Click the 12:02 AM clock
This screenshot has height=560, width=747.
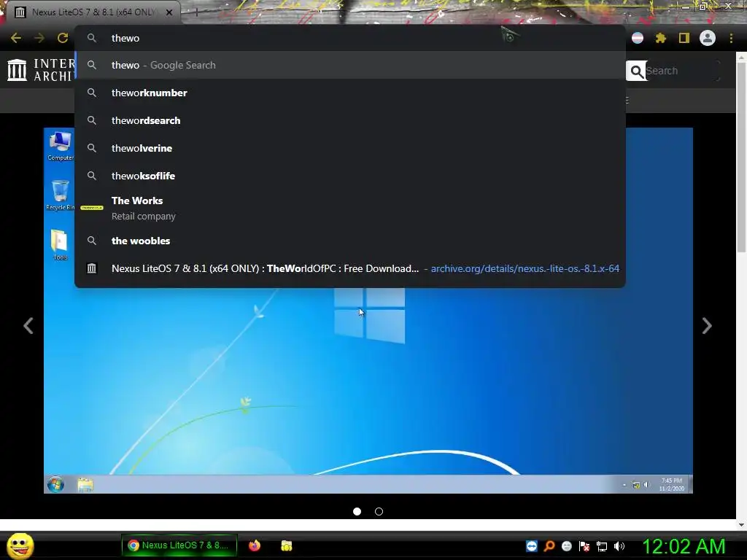tap(684, 546)
